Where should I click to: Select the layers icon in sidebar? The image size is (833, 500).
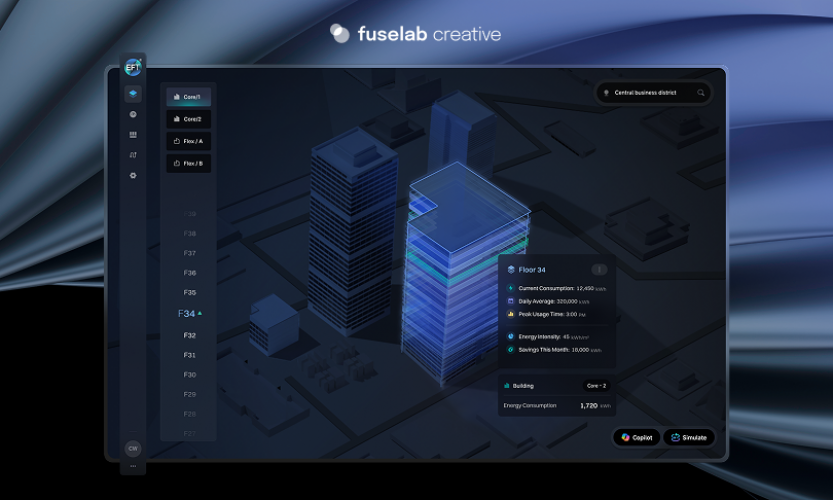point(133,94)
